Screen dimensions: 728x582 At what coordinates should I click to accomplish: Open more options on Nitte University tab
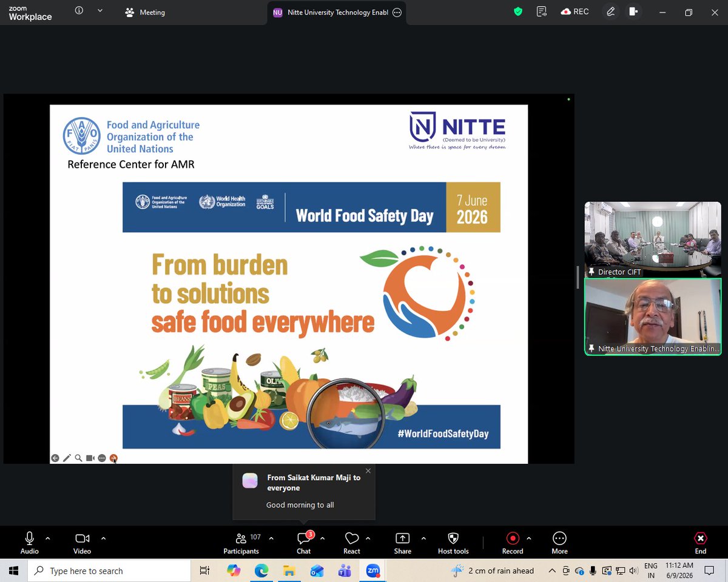pos(397,12)
